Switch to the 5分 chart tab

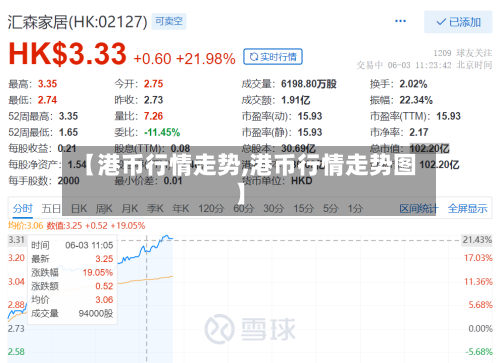[x=331, y=209]
